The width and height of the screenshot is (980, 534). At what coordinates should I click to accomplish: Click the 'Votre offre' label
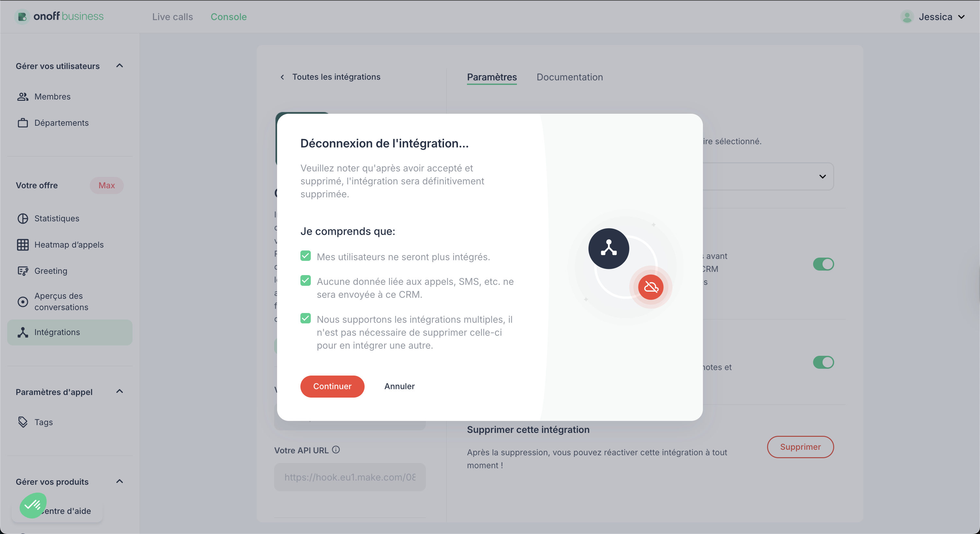pyautogui.click(x=37, y=186)
